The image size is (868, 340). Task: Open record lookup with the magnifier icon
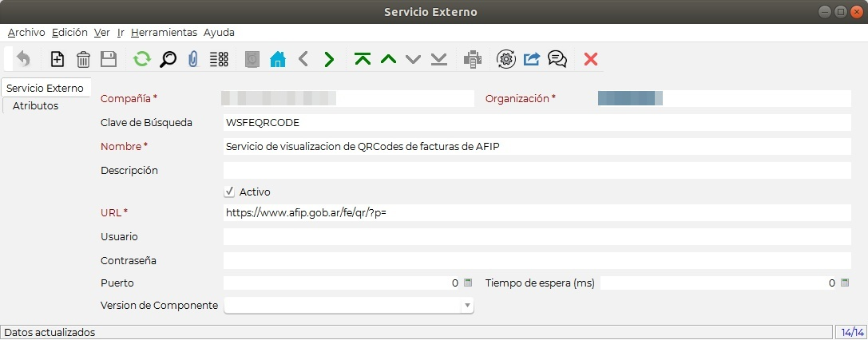pos(168,59)
